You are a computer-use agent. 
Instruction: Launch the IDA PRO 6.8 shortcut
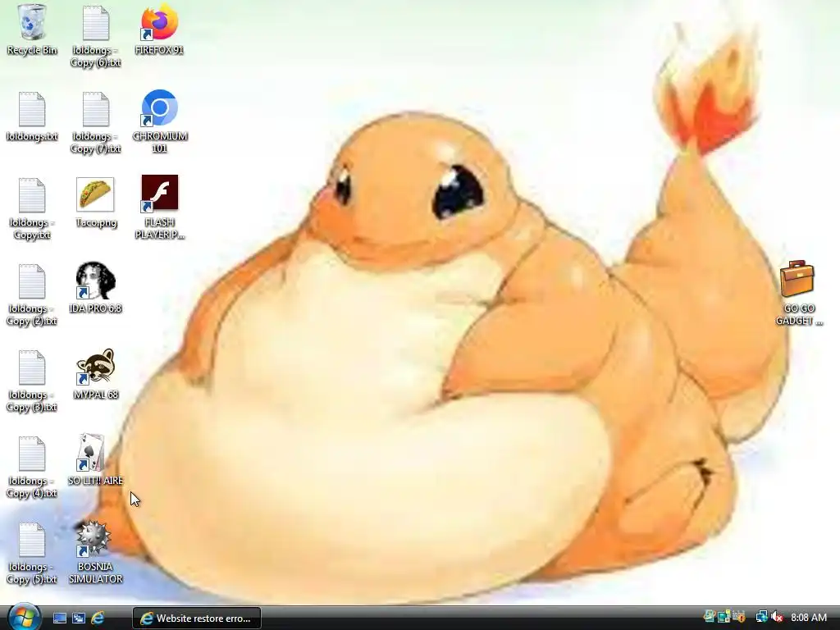95,288
